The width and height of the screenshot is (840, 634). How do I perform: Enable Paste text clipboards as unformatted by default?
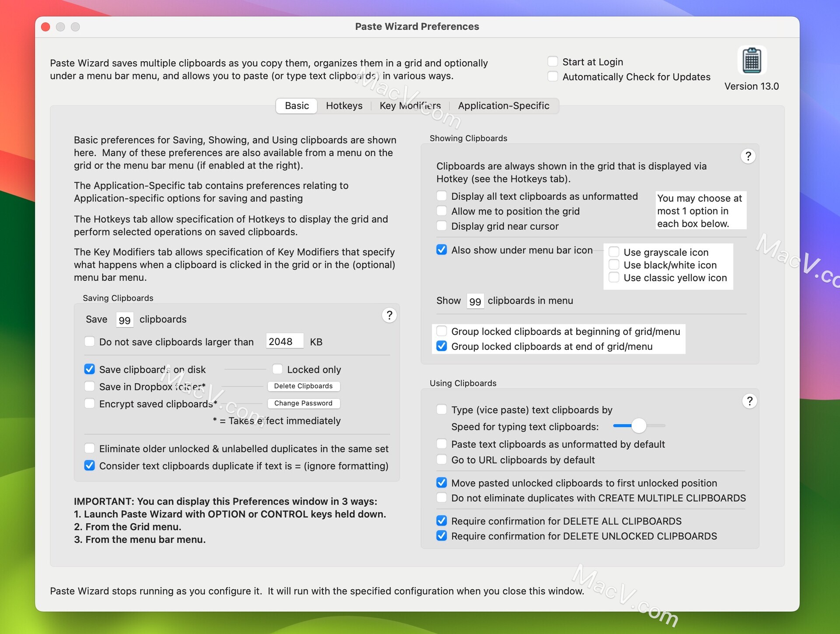coord(442,444)
